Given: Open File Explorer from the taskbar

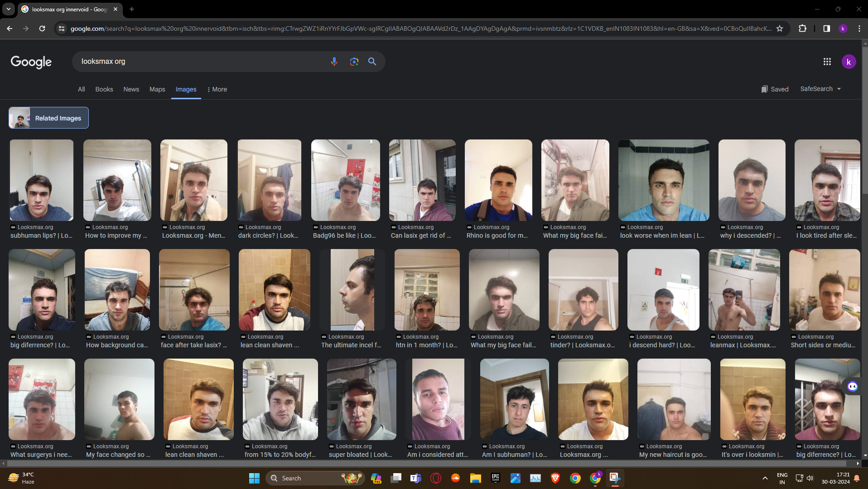Looking at the screenshot, I should [x=475, y=478].
